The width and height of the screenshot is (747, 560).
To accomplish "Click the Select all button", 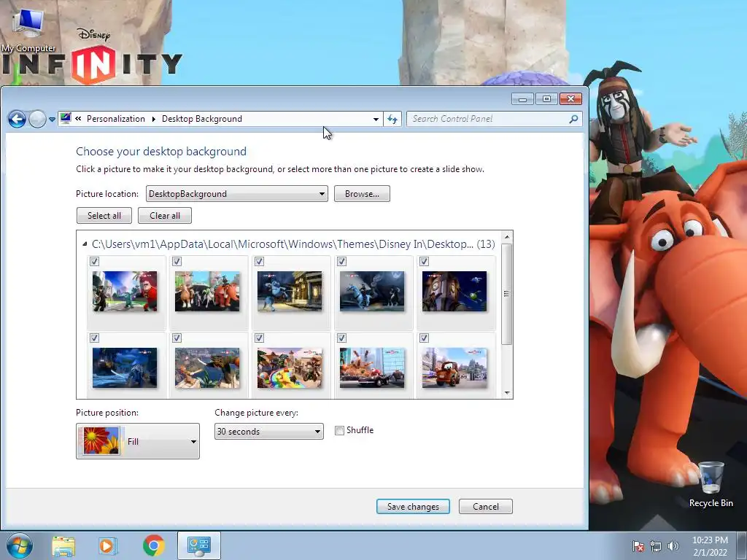I will [104, 216].
